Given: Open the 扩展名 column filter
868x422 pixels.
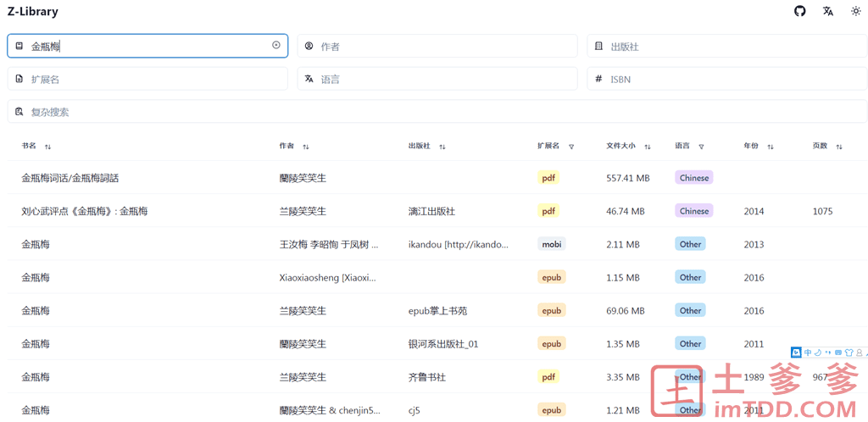Looking at the screenshot, I should pyautogui.click(x=571, y=147).
